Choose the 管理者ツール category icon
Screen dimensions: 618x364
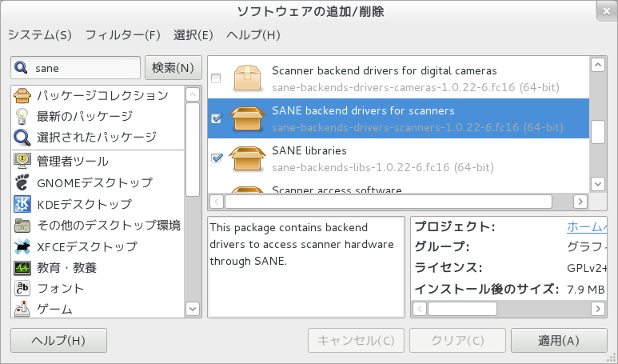point(22,161)
